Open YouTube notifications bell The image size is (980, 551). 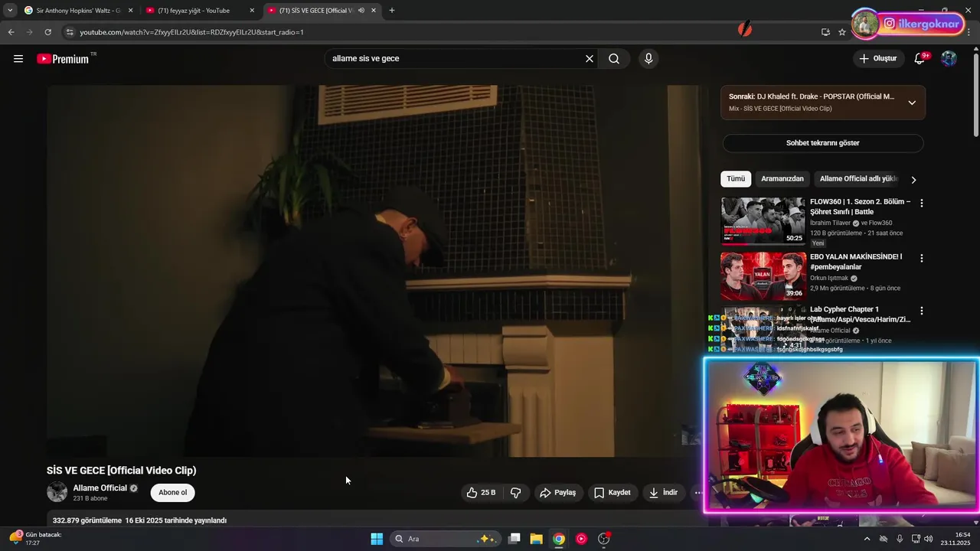point(920,59)
